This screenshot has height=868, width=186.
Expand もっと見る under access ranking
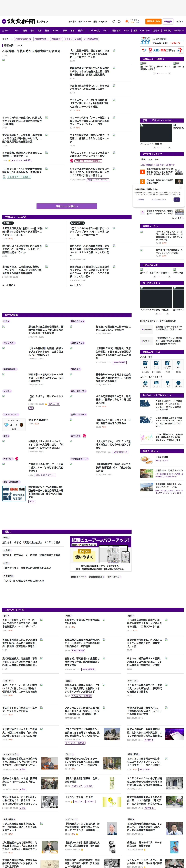point(178,218)
